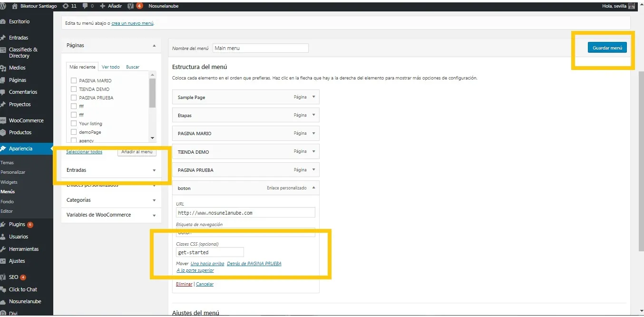Select the Your listing checkbox
The image size is (644, 317).
click(x=74, y=123)
